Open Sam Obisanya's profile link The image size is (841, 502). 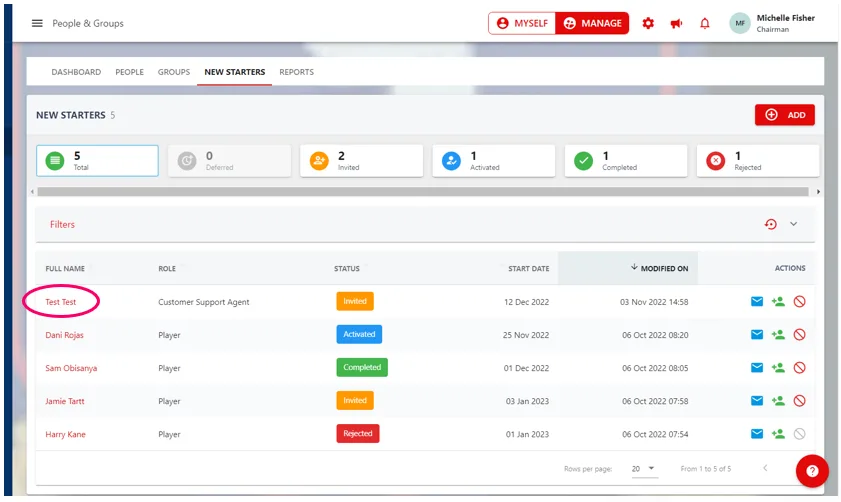(x=71, y=368)
